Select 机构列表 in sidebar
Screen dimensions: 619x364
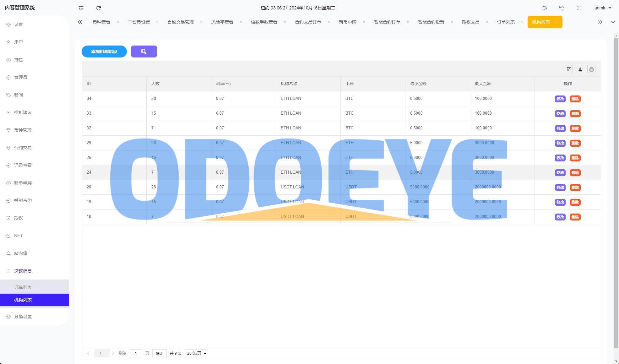35,300
